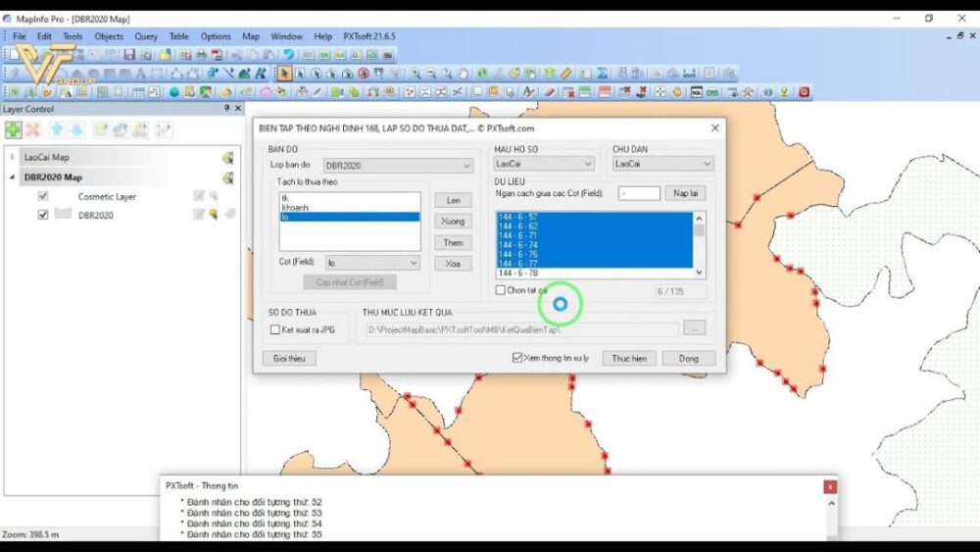Activate the arrow Select tool
The height and width of the screenshot is (552, 980).
click(x=284, y=74)
